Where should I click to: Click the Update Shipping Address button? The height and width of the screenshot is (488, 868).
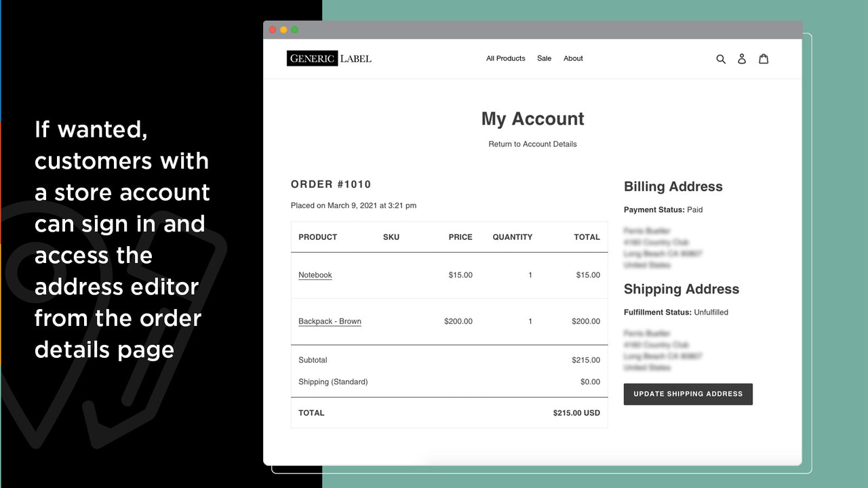tap(688, 394)
